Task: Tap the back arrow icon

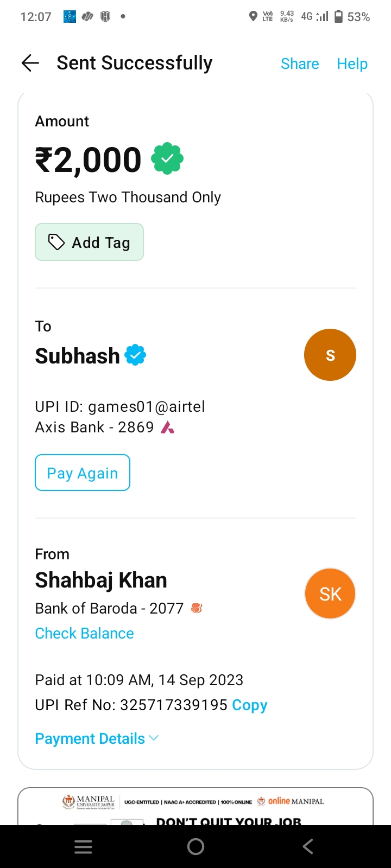Action: (30, 63)
